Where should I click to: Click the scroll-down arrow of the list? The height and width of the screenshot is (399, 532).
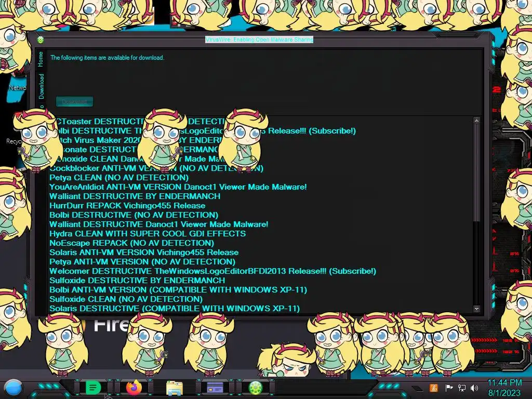(x=476, y=309)
